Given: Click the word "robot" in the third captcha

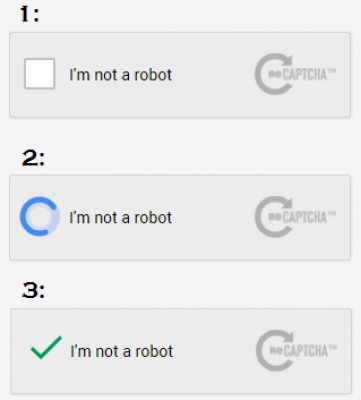Looking at the screenshot, I should (x=154, y=351).
